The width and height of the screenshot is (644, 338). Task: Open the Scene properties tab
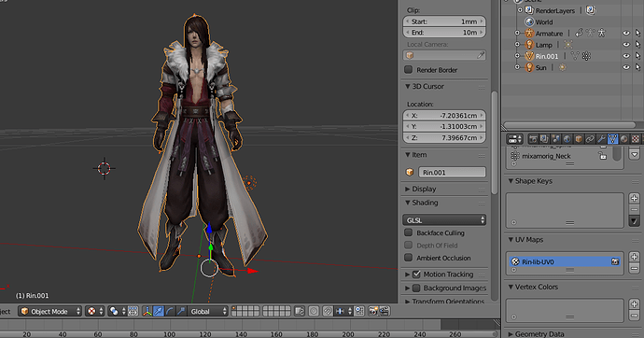(x=555, y=139)
